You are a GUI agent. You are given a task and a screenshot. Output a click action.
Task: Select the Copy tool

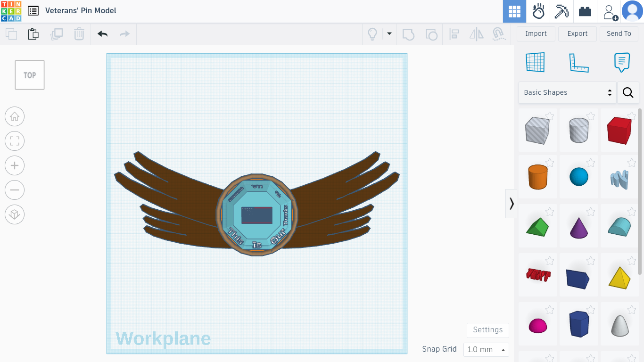pos(11,34)
